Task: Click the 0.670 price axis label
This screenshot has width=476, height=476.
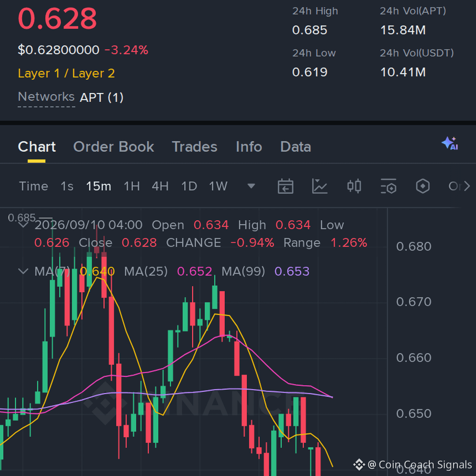Action: (x=414, y=302)
